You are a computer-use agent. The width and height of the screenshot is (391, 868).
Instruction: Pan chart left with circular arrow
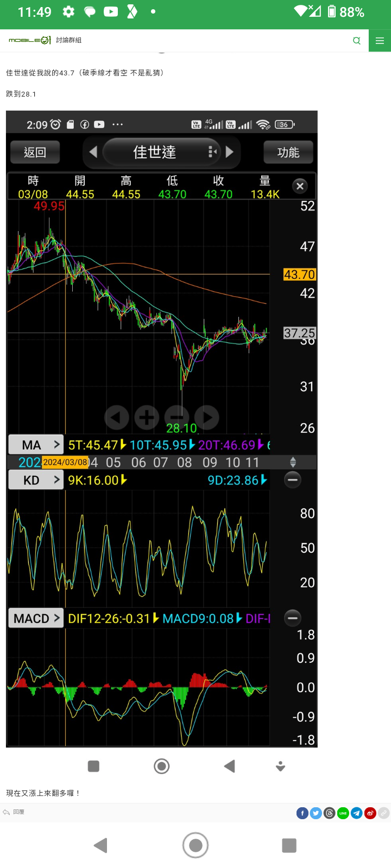point(116,417)
